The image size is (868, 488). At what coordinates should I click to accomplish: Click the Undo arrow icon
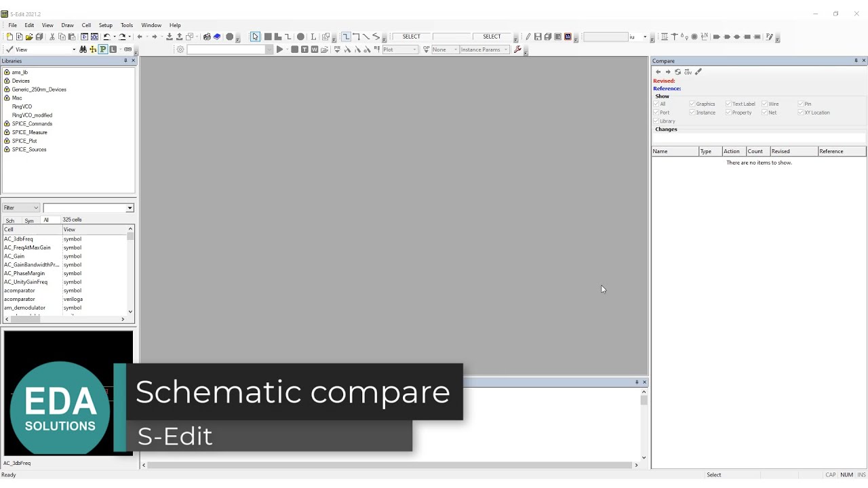click(106, 37)
